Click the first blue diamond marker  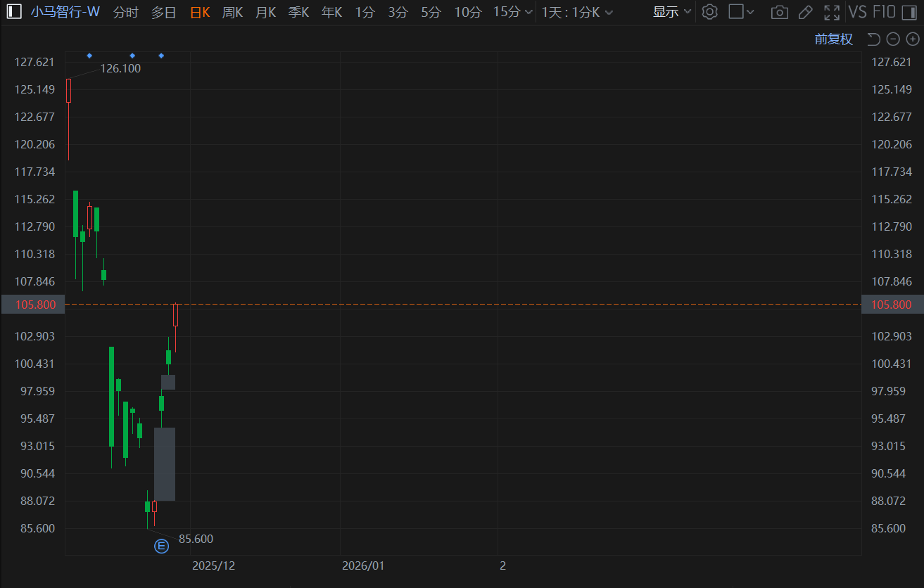click(x=89, y=56)
